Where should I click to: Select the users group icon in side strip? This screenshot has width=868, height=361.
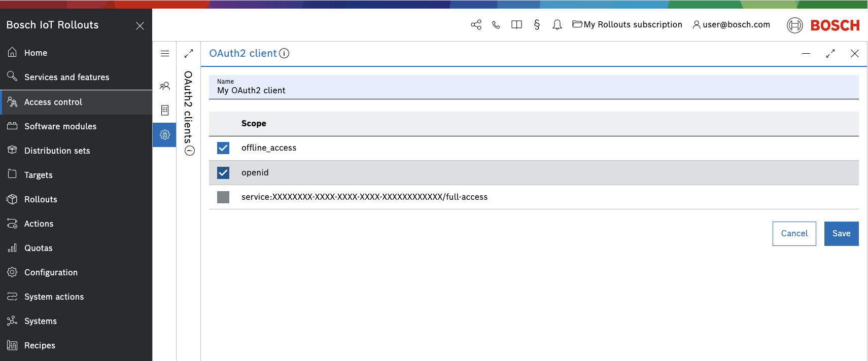click(165, 86)
